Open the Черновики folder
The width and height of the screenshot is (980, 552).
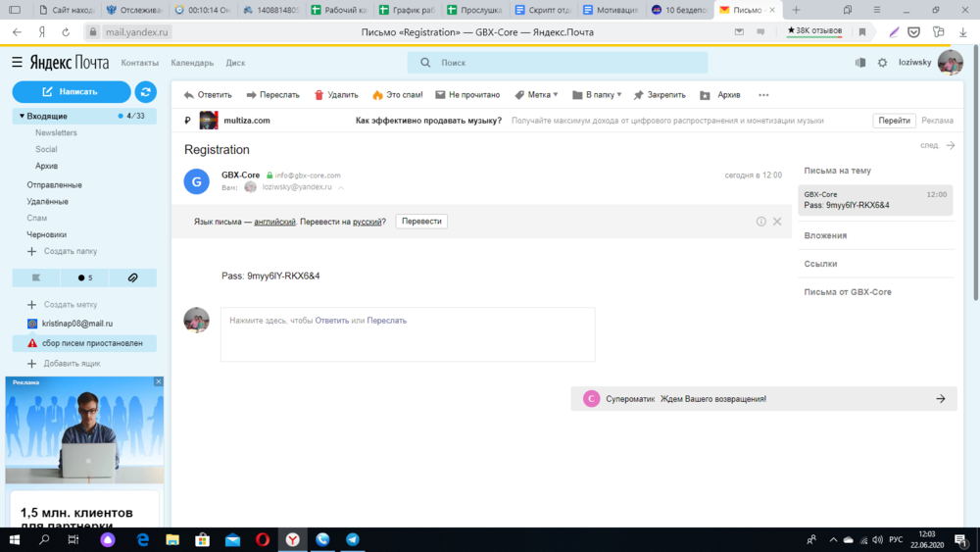coord(47,234)
